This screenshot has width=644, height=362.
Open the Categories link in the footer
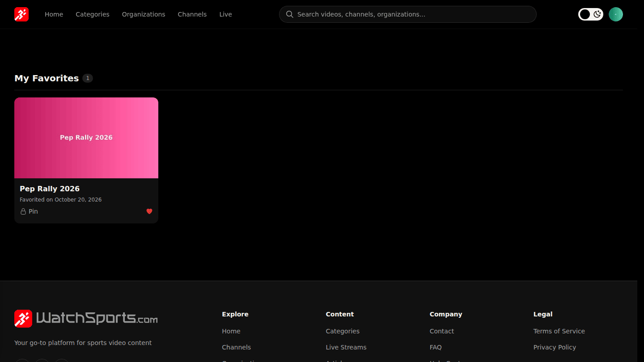tap(343, 331)
